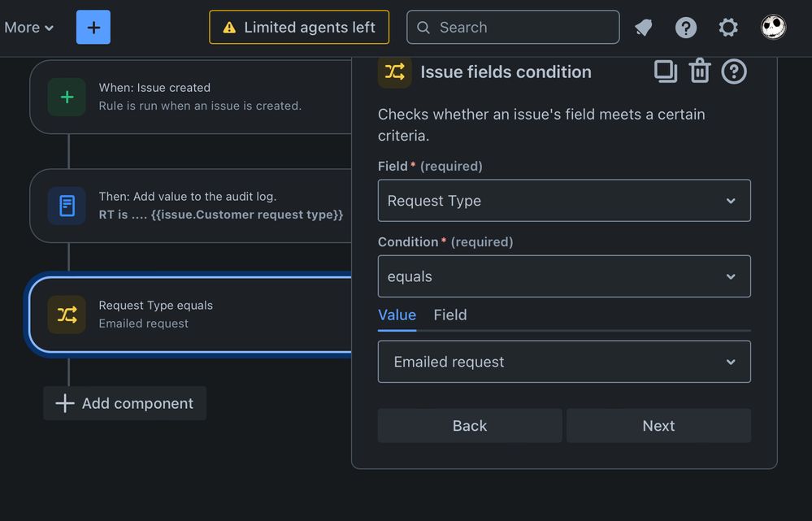Open the user profile avatar
Screen dimensions: 812x521
(x=773, y=26)
